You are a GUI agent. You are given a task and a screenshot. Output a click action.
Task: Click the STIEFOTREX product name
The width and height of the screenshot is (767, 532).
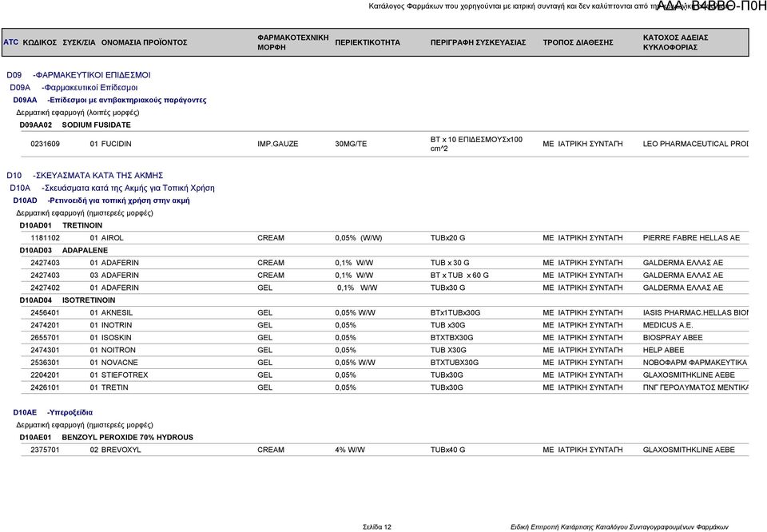125,375
